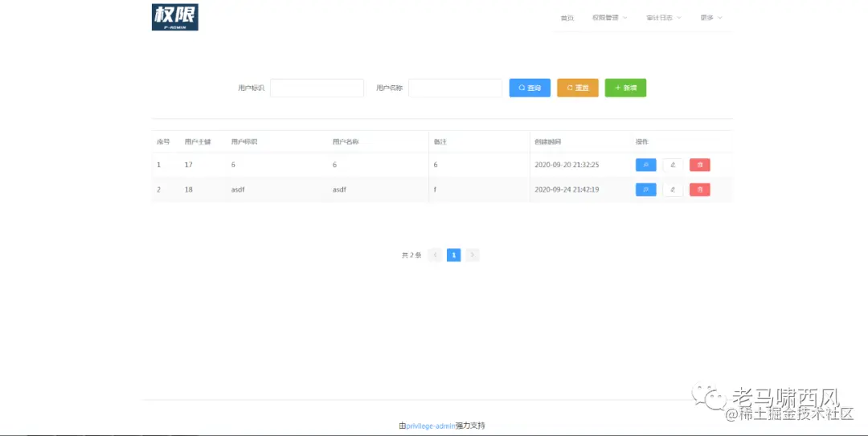Click the primary key cell 18

point(189,189)
